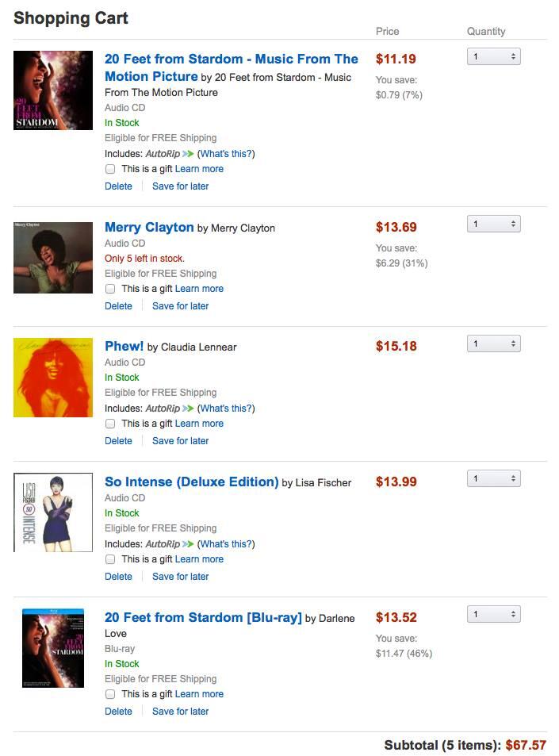
Task: Enable gift option for Phew! album
Action: (110, 424)
